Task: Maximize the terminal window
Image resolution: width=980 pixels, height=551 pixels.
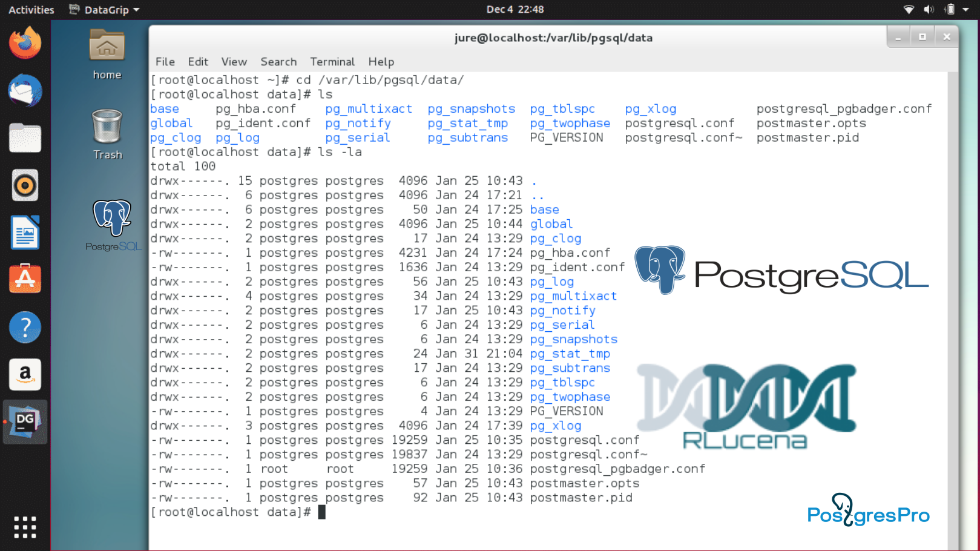Action: click(922, 38)
